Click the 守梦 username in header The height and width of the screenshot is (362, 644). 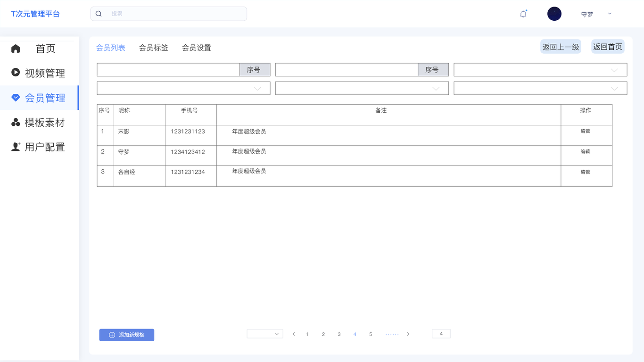point(587,14)
